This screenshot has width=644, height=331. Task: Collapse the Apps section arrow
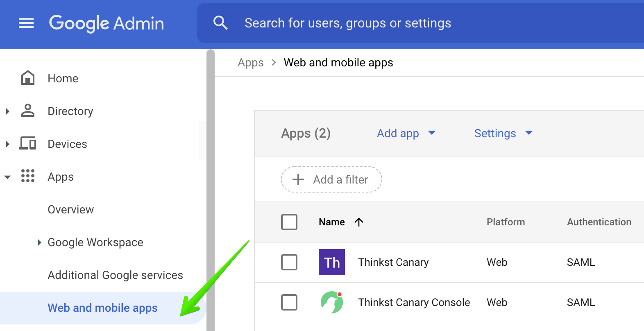[x=7, y=177]
